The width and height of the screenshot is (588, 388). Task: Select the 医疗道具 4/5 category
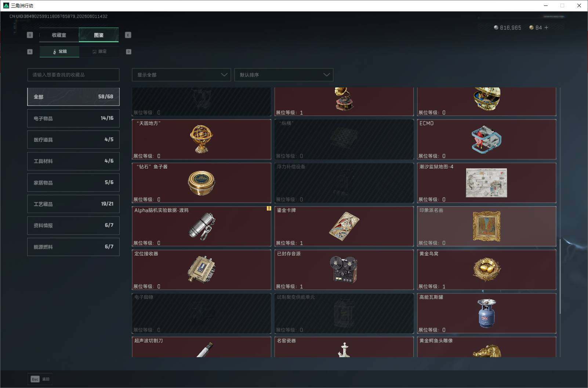(x=73, y=140)
